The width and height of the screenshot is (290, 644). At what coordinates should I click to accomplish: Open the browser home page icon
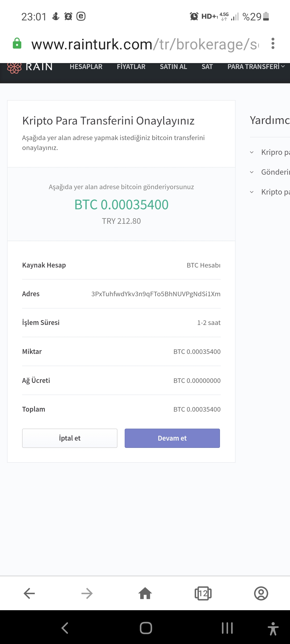tap(145, 593)
